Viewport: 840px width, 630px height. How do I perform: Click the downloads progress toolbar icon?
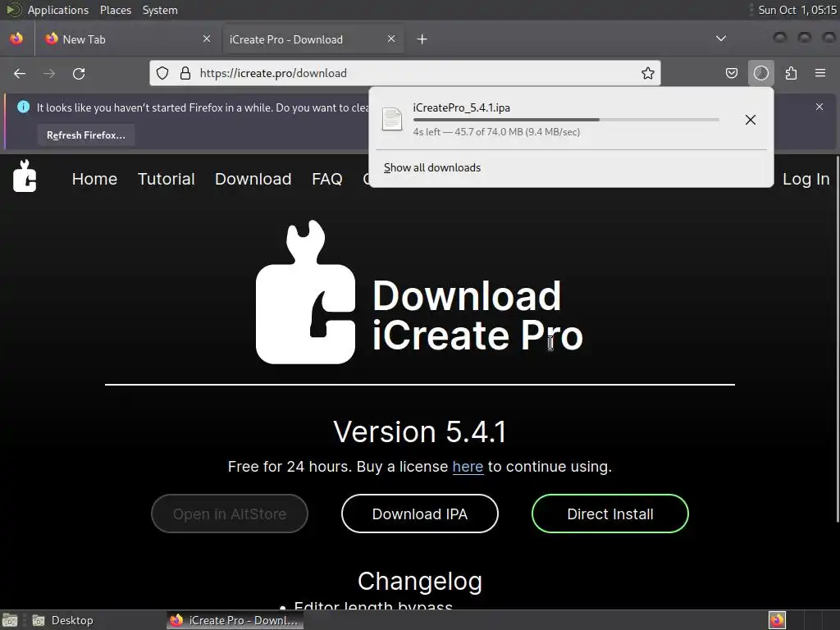[x=760, y=73]
